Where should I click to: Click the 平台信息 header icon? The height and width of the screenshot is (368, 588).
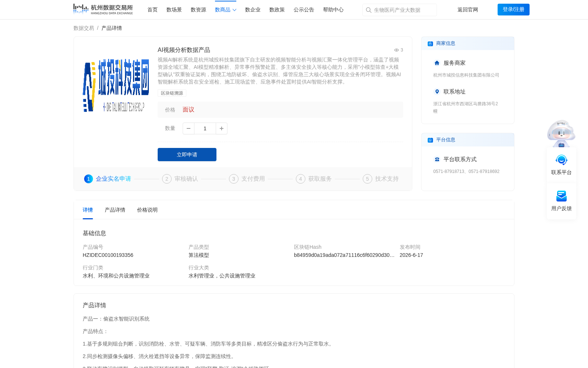pos(430,140)
